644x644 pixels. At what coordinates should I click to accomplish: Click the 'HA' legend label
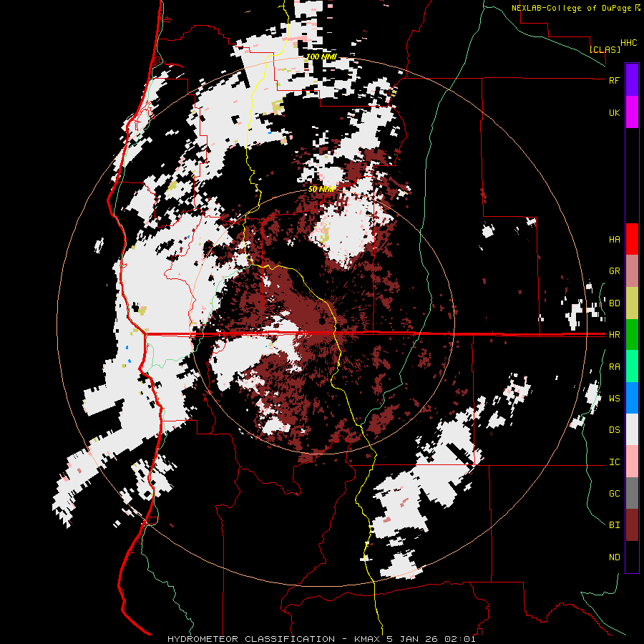click(x=614, y=240)
